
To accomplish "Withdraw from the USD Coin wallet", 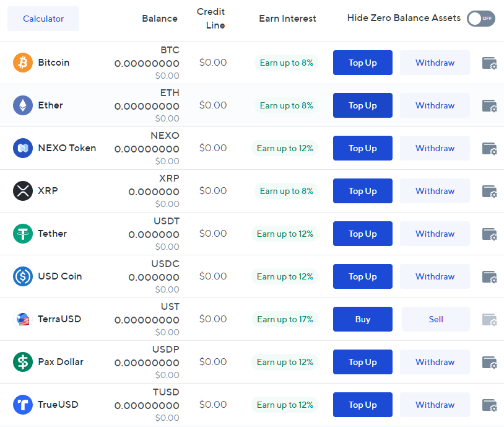I will point(435,276).
